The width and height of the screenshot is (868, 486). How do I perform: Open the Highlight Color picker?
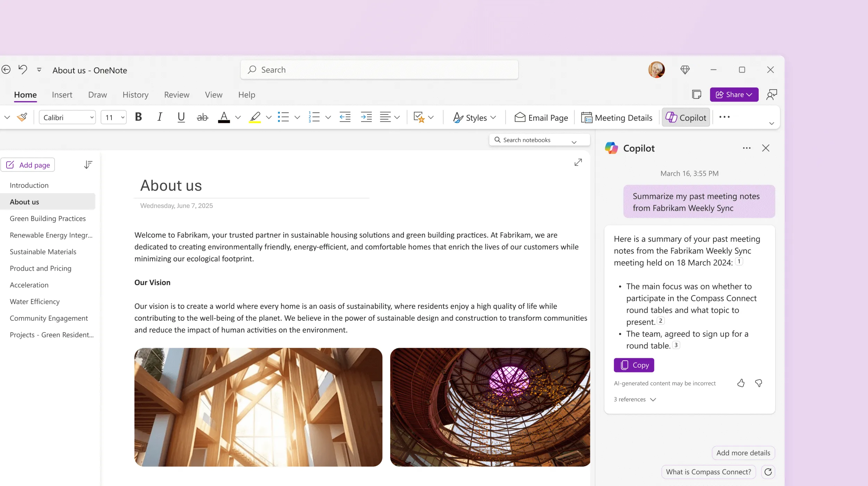coord(269,117)
